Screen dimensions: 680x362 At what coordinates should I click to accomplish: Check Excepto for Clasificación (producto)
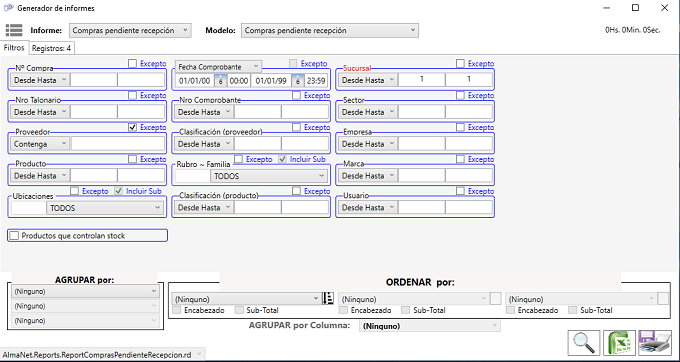297,191
